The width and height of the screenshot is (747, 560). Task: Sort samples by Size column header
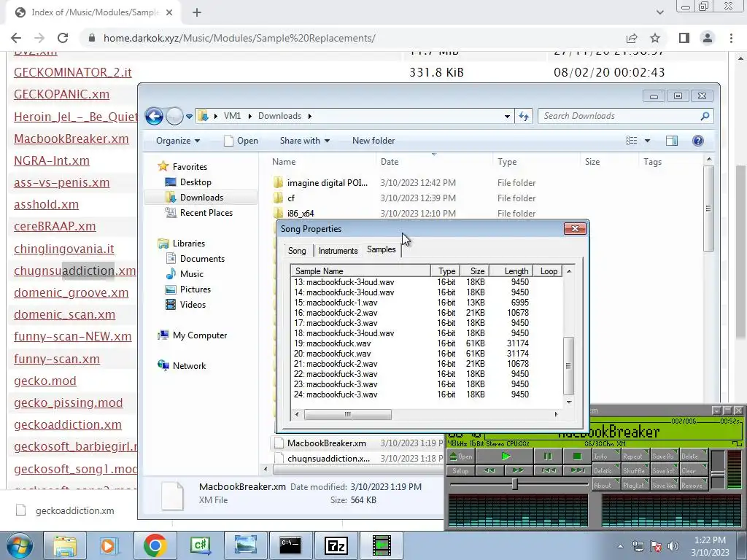pyautogui.click(x=474, y=271)
